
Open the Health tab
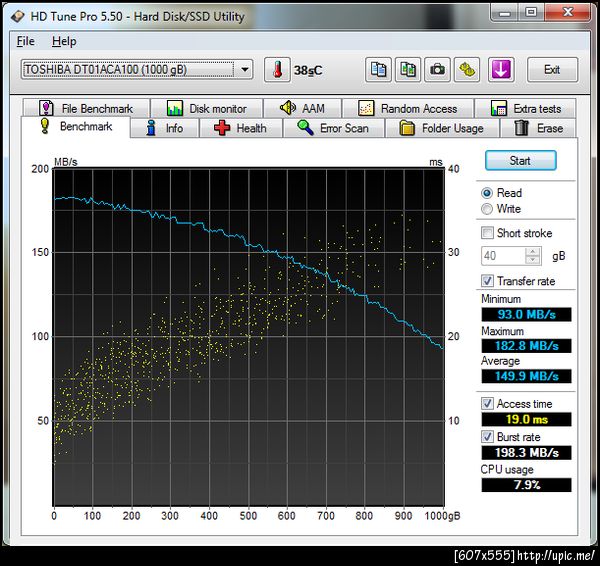pyautogui.click(x=240, y=128)
